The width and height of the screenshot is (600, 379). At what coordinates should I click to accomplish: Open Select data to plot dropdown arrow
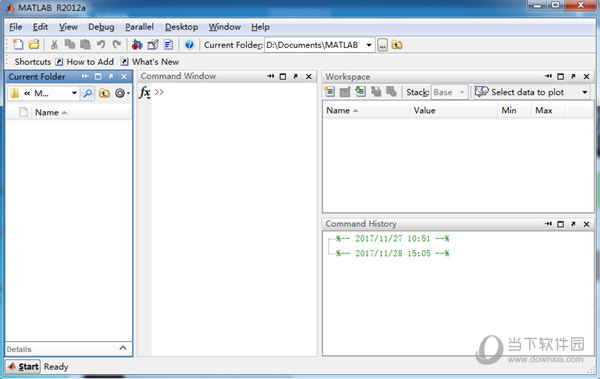pos(585,92)
